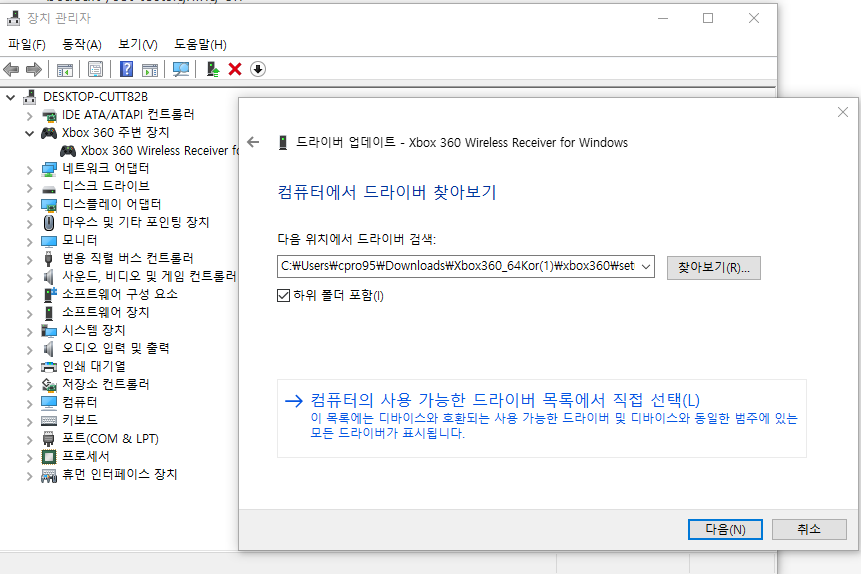The height and width of the screenshot is (574, 861).
Task: Click the 다음(N) button
Action: pyautogui.click(x=725, y=530)
